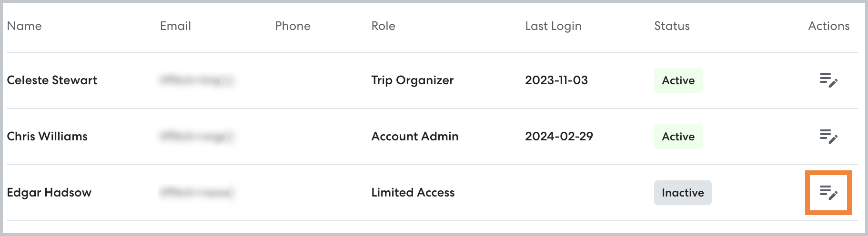Select the Chris Williams user name
868x236 pixels.
(x=47, y=137)
